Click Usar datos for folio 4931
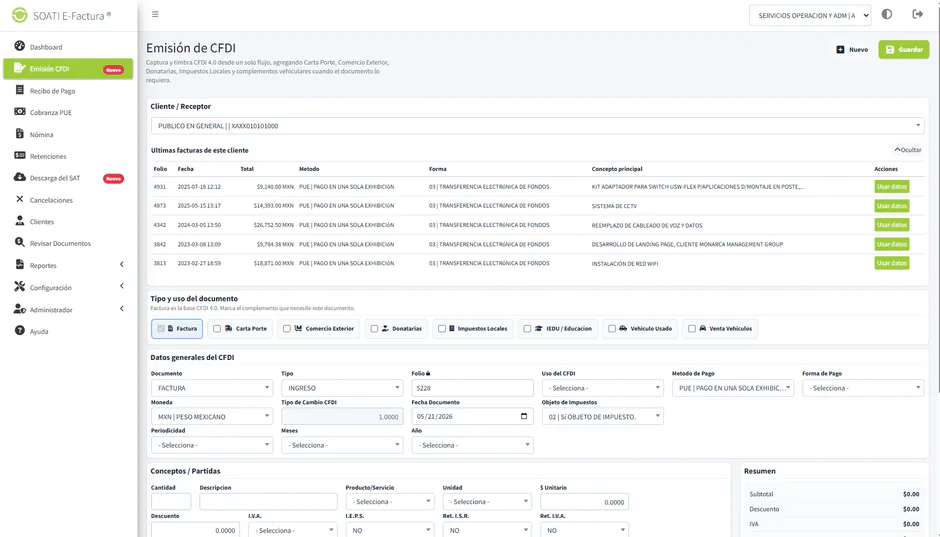The width and height of the screenshot is (940, 537). tap(891, 186)
